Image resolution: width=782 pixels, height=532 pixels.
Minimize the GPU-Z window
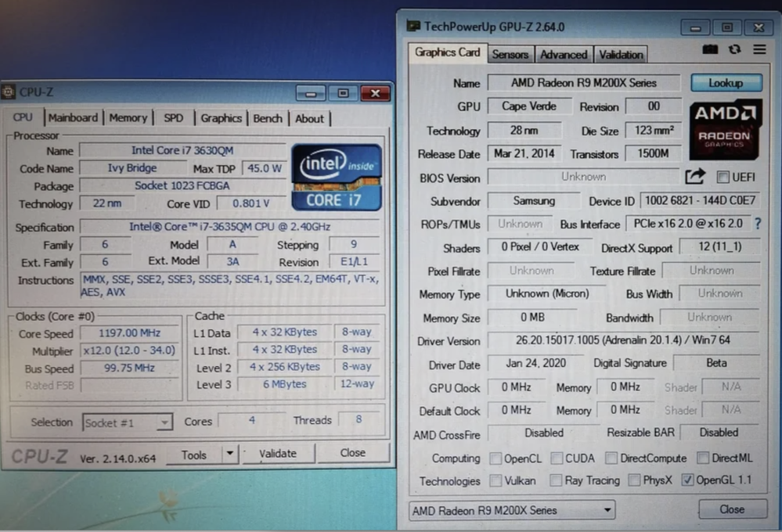(x=696, y=28)
